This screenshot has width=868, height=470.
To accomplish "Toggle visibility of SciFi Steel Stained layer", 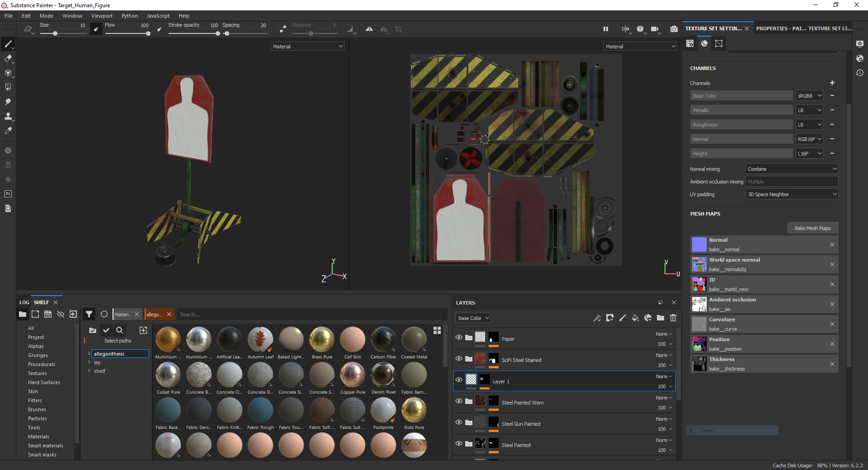I will point(459,359).
